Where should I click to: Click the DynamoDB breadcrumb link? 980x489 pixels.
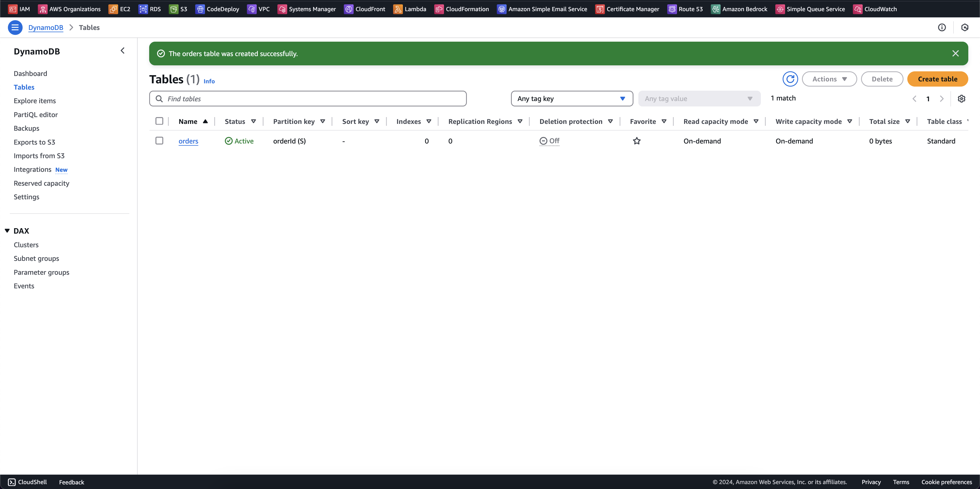tap(46, 27)
